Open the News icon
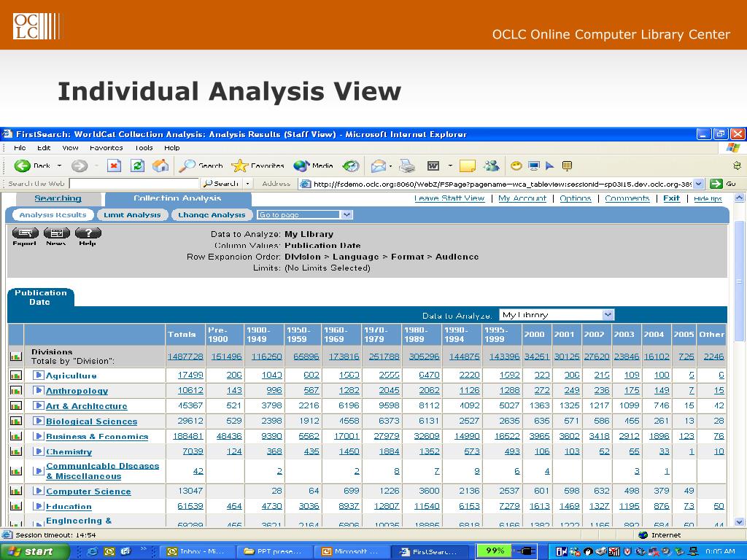This screenshot has width=747, height=560. [x=57, y=233]
